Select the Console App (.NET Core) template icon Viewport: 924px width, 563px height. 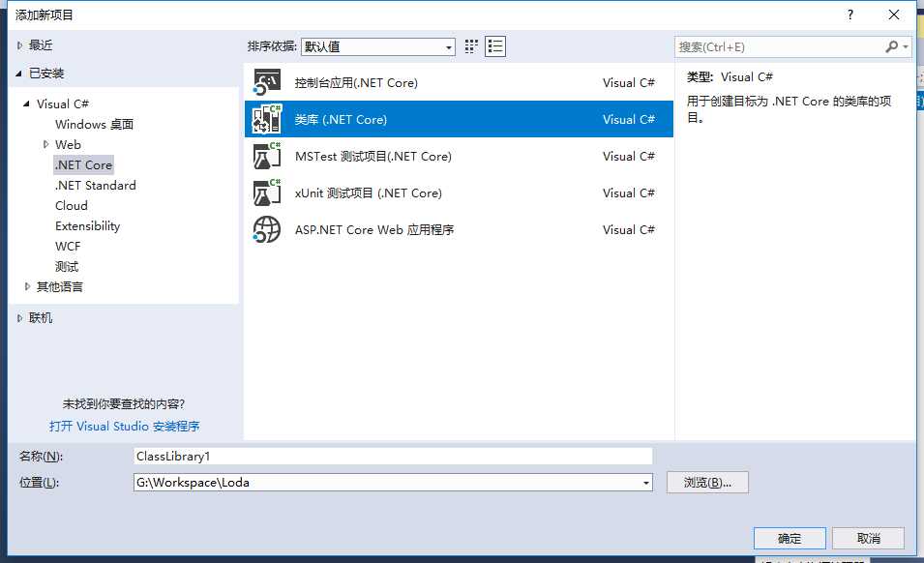[x=267, y=82]
